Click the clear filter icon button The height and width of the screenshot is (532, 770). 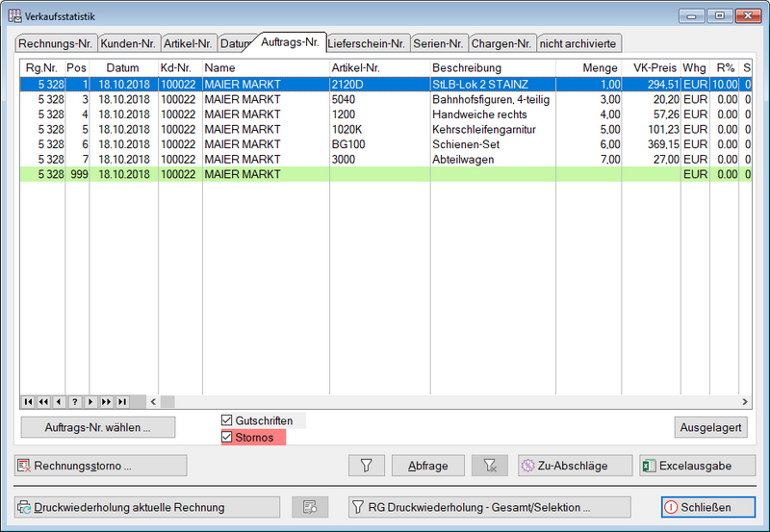click(490, 466)
